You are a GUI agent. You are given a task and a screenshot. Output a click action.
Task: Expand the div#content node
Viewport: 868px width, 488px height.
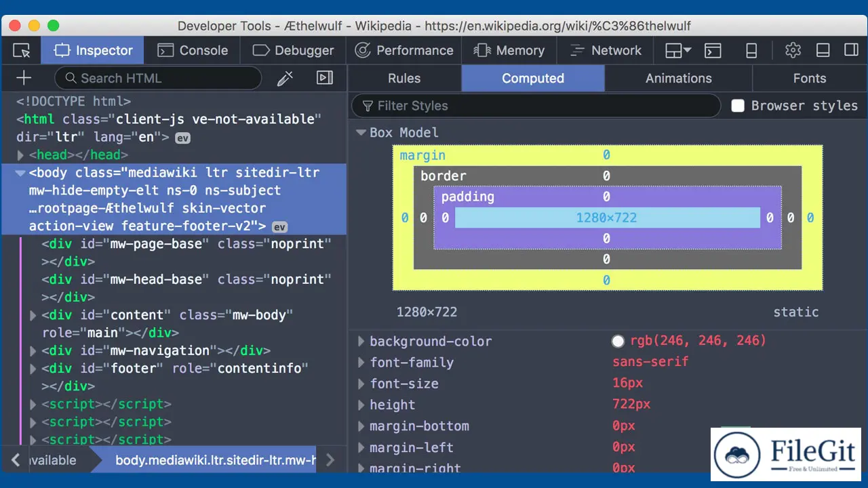pyautogui.click(x=33, y=315)
